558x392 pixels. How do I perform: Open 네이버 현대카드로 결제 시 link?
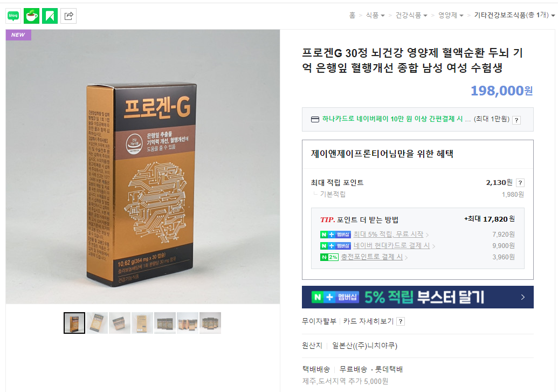click(x=391, y=246)
